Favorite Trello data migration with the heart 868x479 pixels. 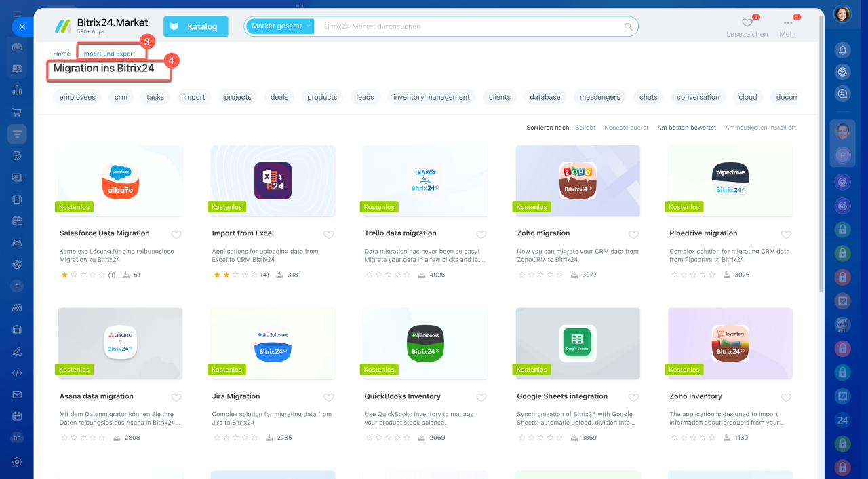pyautogui.click(x=481, y=235)
